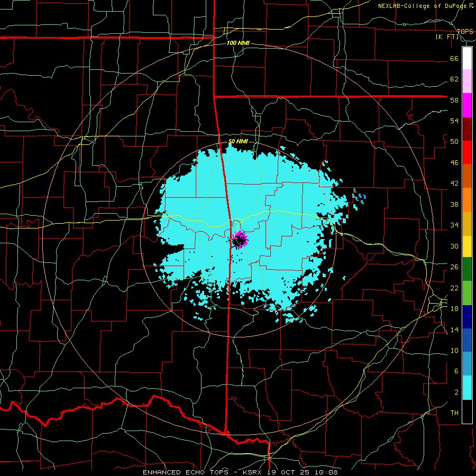Image resolution: width=476 pixels, height=476 pixels.
Task: Click the '2' legend value
Action: 456,392
